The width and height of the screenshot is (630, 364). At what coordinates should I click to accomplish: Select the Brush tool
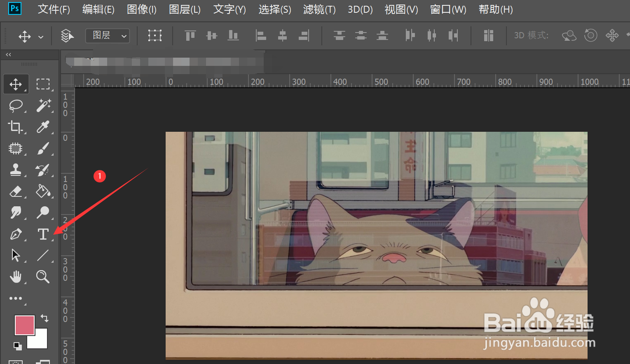43,148
